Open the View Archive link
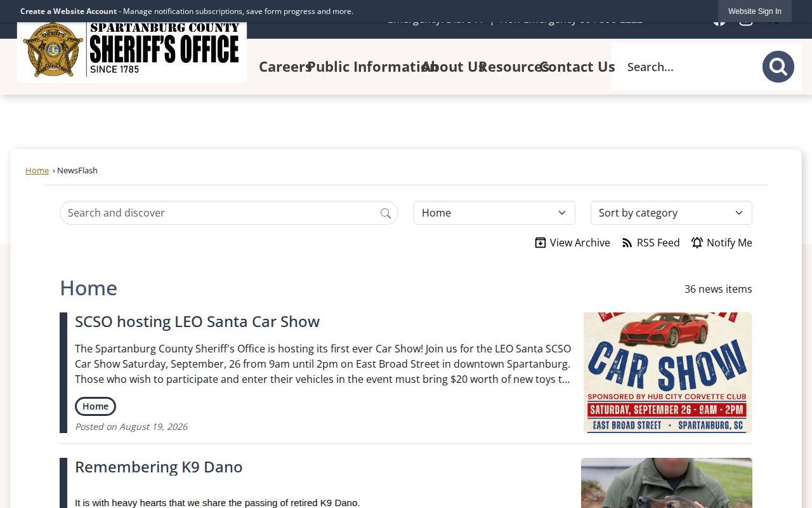This screenshot has height=508, width=812. 572,243
